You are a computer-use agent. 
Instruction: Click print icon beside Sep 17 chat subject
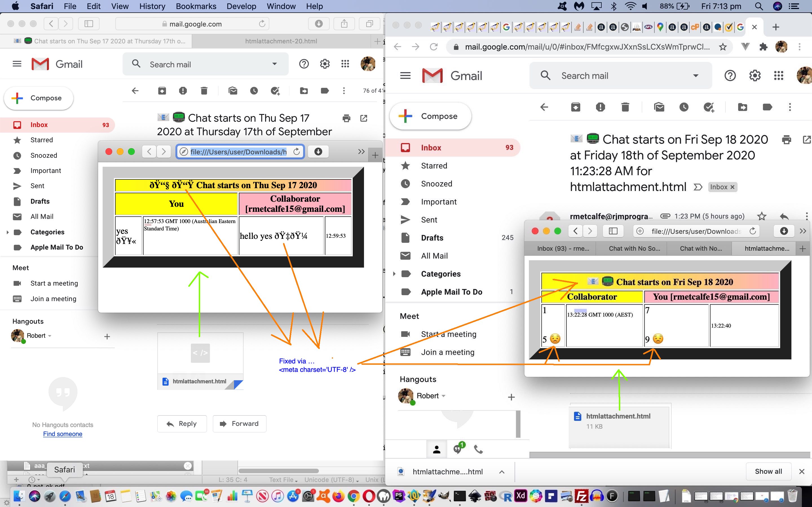pyautogui.click(x=346, y=118)
